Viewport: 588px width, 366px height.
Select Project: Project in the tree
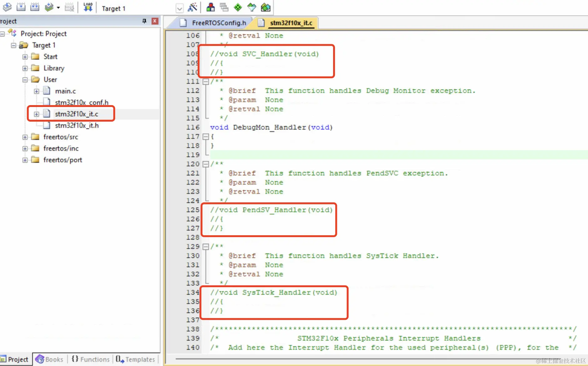[x=43, y=33]
